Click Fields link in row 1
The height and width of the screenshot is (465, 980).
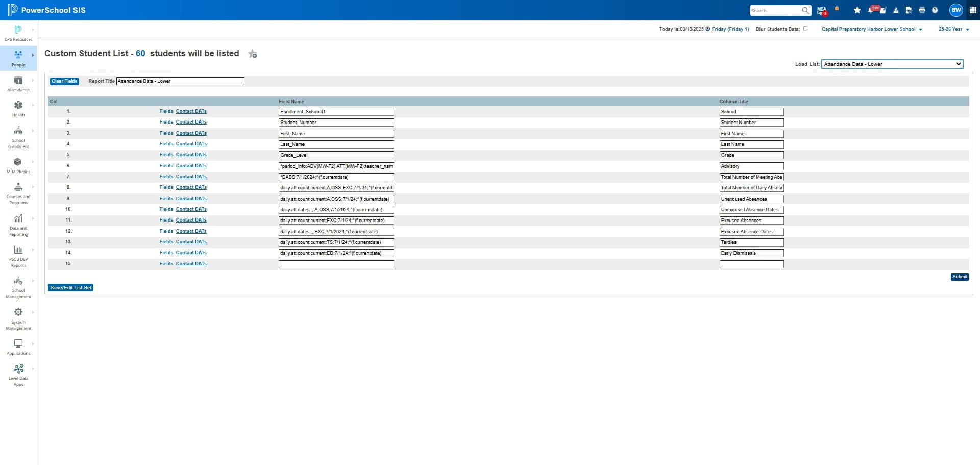point(166,111)
